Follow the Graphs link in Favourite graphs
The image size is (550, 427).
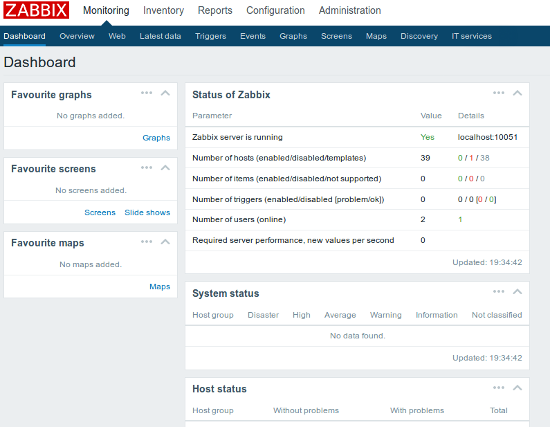coord(156,138)
